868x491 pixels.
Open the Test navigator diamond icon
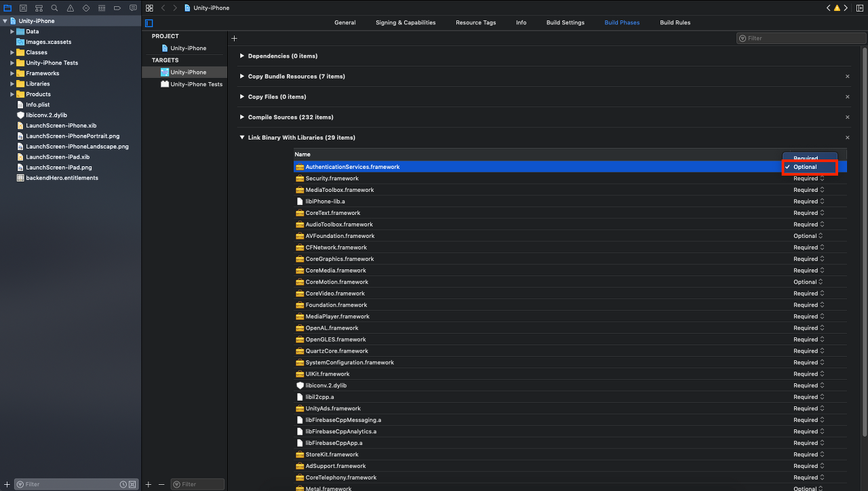click(x=85, y=8)
